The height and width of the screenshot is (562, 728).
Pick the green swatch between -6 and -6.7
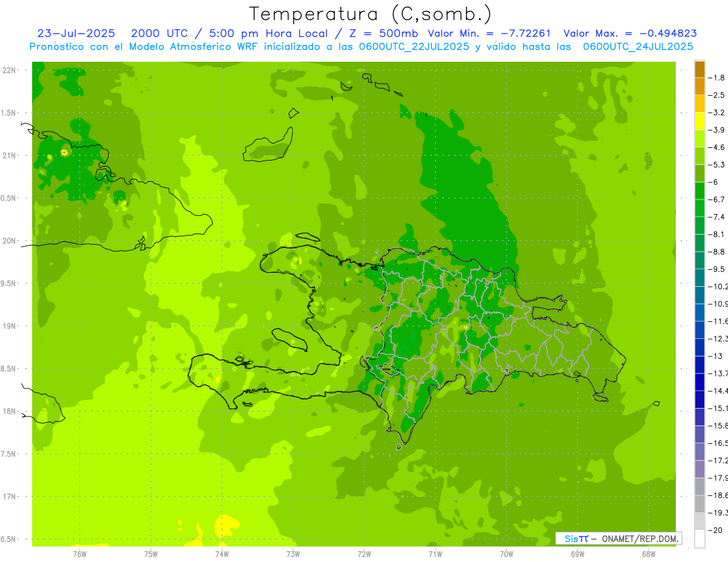(699, 191)
